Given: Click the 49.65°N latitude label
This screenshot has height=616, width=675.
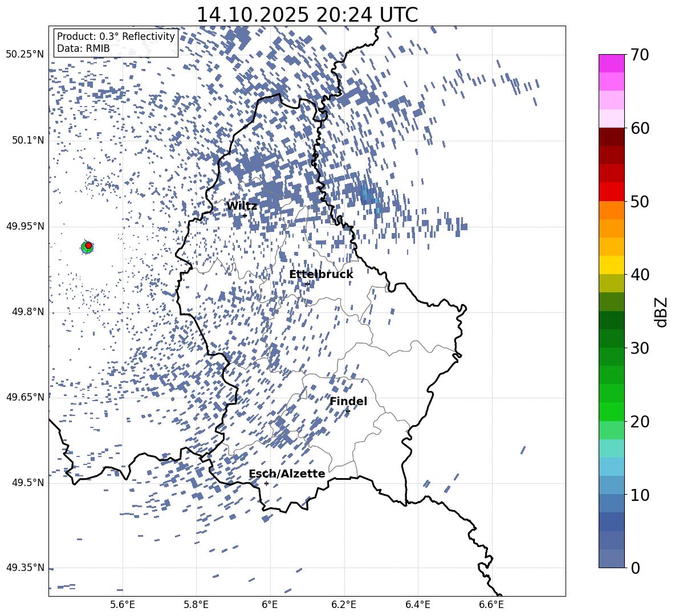Looking at the screenshot, I should 25,397.
